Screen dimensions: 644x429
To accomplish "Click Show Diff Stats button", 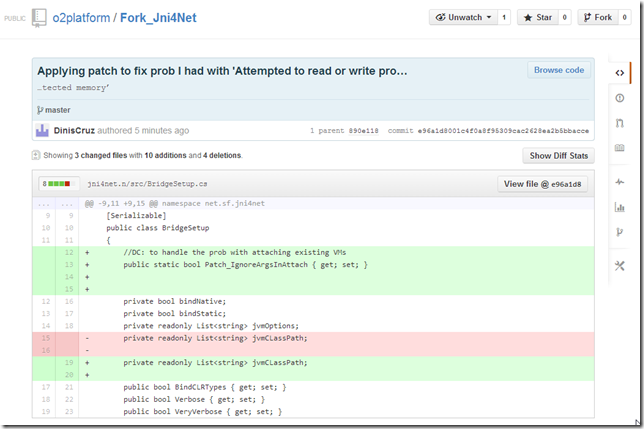I will 557,156.
